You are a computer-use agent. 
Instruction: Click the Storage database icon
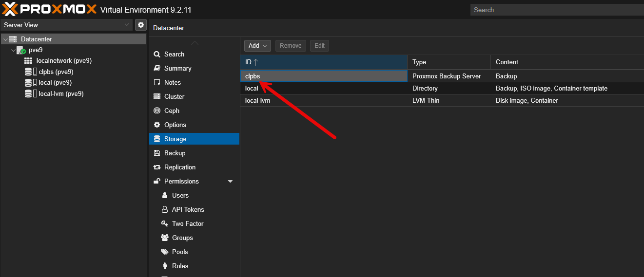click(157, 139)
